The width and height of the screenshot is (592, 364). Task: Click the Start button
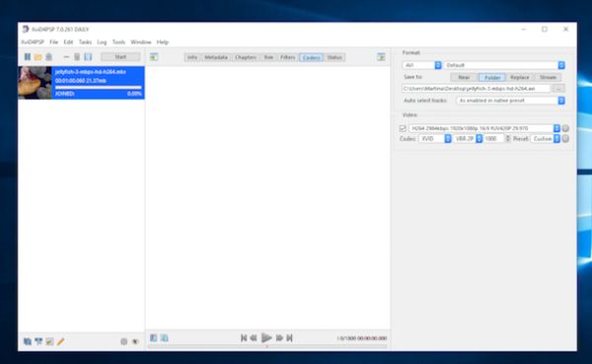click(x=120, y=57)
